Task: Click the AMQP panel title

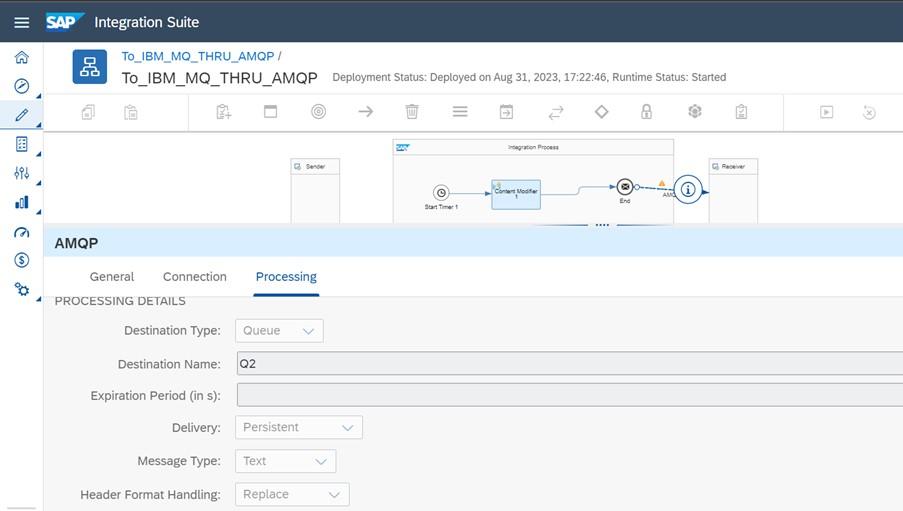Action: (x=76, y=243)
